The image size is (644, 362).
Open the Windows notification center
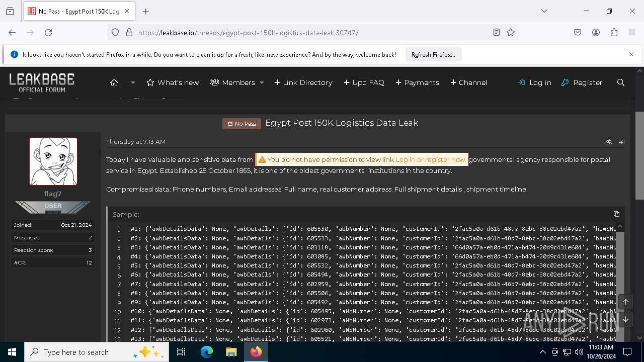(627, 352)
